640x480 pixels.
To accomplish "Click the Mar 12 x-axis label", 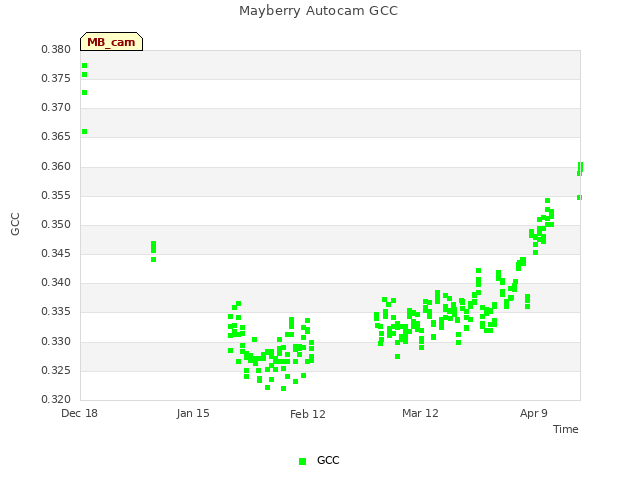I will tap(420, 413).
